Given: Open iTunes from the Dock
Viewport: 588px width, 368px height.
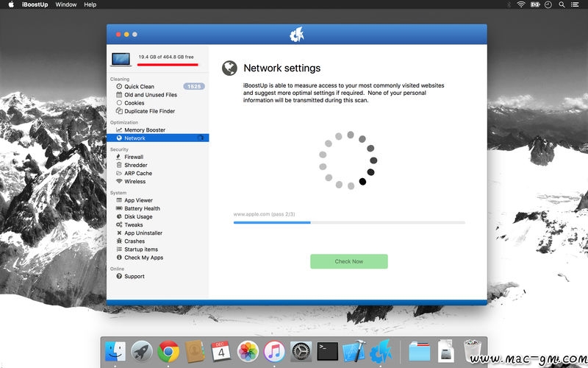Looking at the screenshot, I should 274,352.
